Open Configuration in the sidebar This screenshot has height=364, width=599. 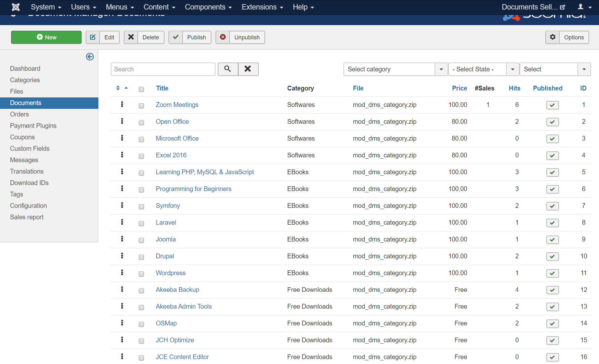[28, 206]
